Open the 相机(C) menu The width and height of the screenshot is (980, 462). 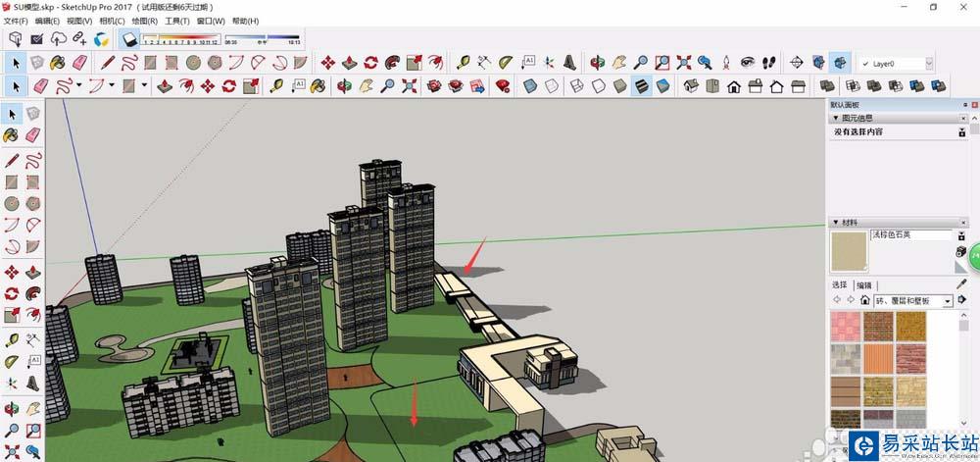click(x=112, y=21)
